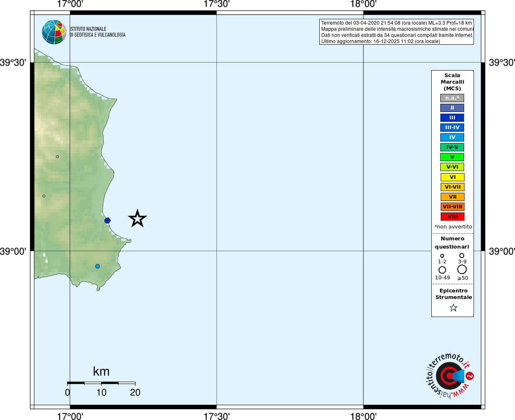515x420 pixels.
Task: Click the 1-2 questionnaires circle in the legend
Action: coord(442,256)
